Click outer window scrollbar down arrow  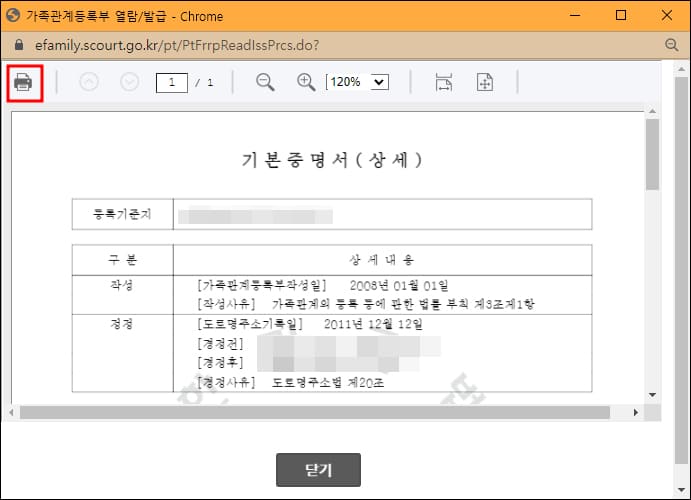tap(682, 490)
